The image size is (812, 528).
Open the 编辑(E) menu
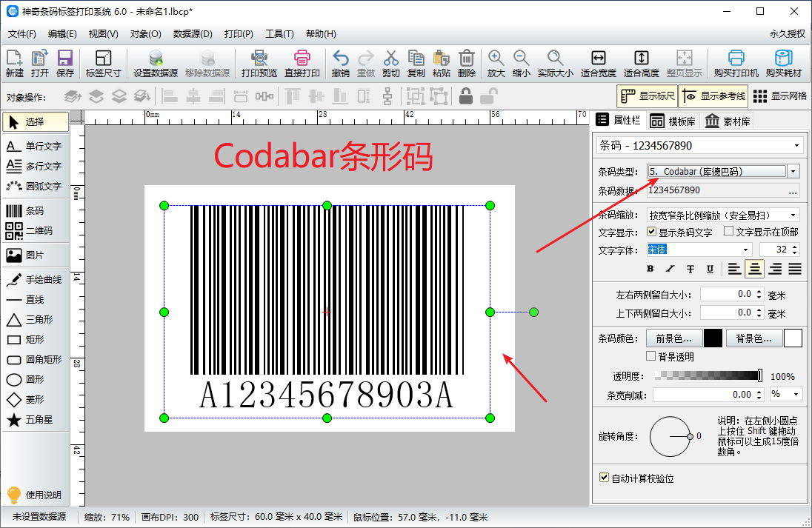tap(62, 34)
